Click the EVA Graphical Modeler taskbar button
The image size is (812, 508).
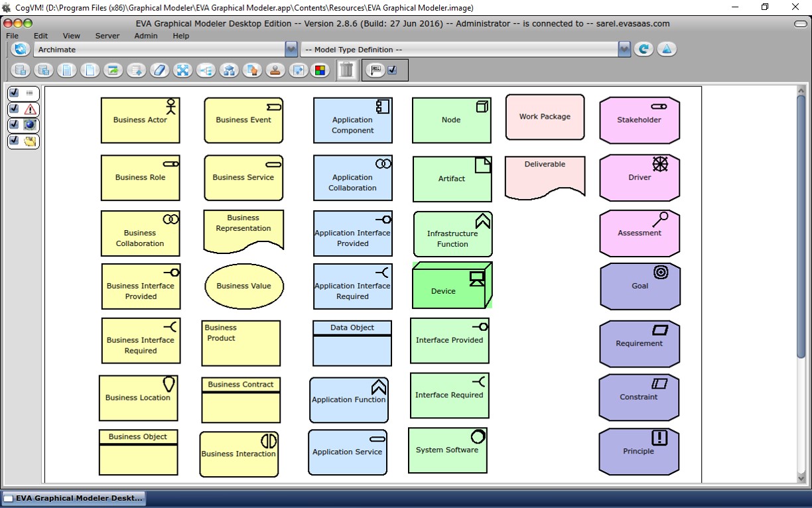pos(73,498)
